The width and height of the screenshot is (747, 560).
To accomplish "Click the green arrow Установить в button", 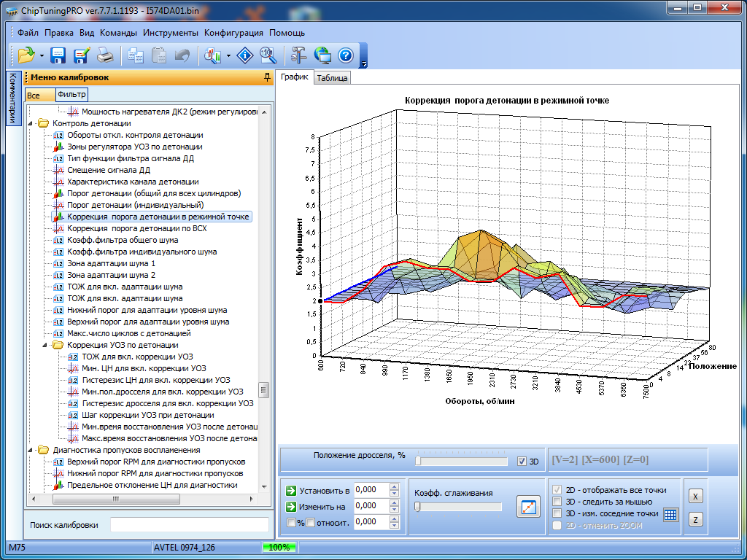I will [x=291, y=490].
